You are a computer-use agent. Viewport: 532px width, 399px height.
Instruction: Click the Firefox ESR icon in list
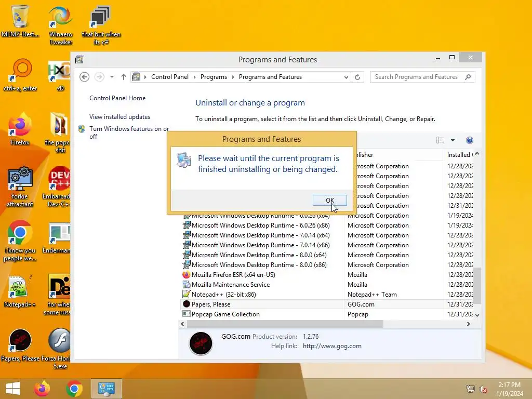tap(187, 275)
